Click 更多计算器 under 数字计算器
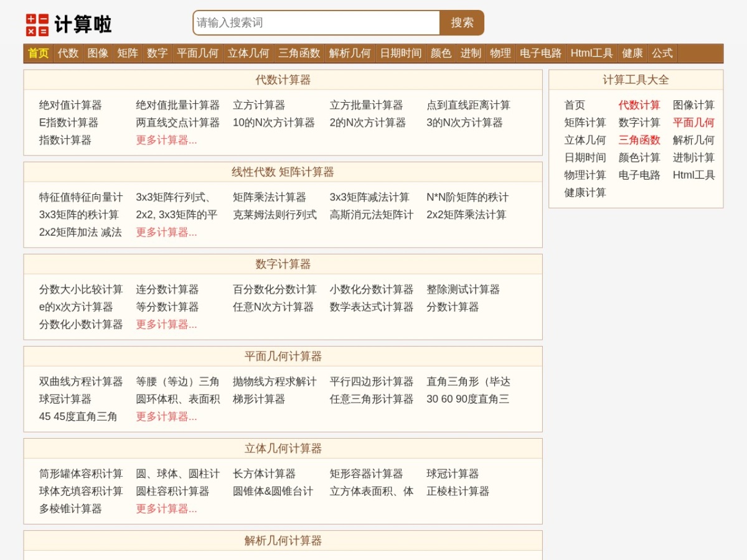The width and height of the screenshot is (747, 560). coord(166,324)
